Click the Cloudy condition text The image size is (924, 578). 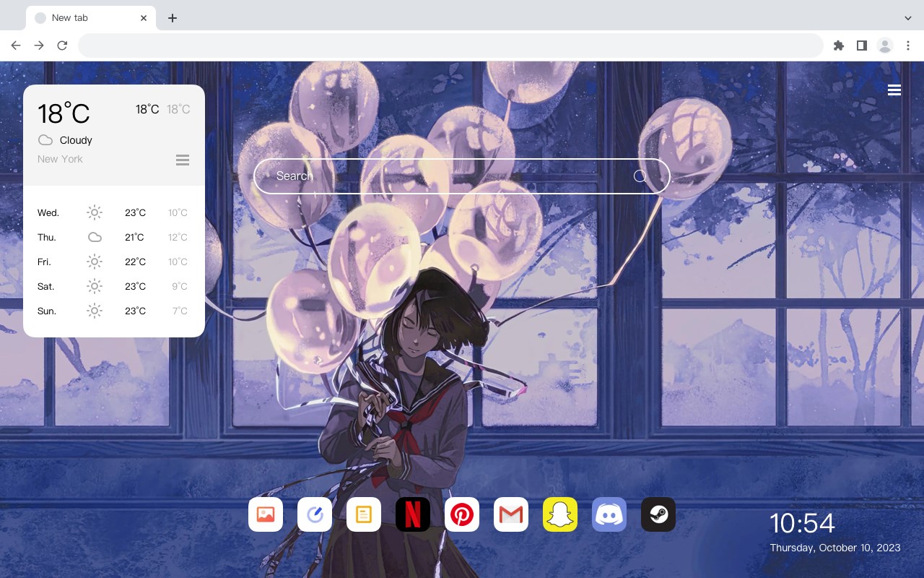(x=76, y=140)
